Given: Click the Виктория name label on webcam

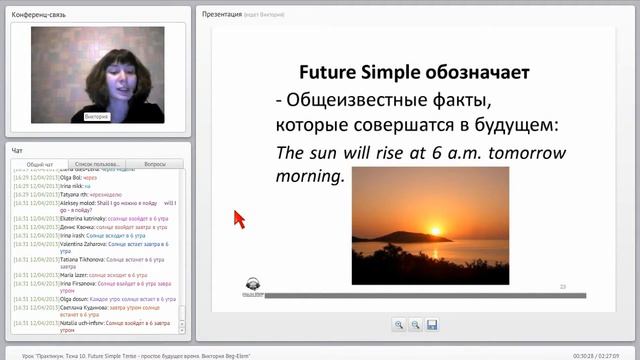Looking at the screenshot, I should click(96, 116).
